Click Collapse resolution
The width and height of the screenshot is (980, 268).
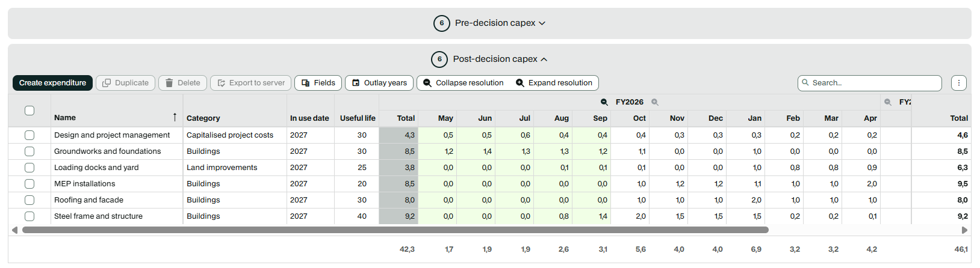point(463,83)
